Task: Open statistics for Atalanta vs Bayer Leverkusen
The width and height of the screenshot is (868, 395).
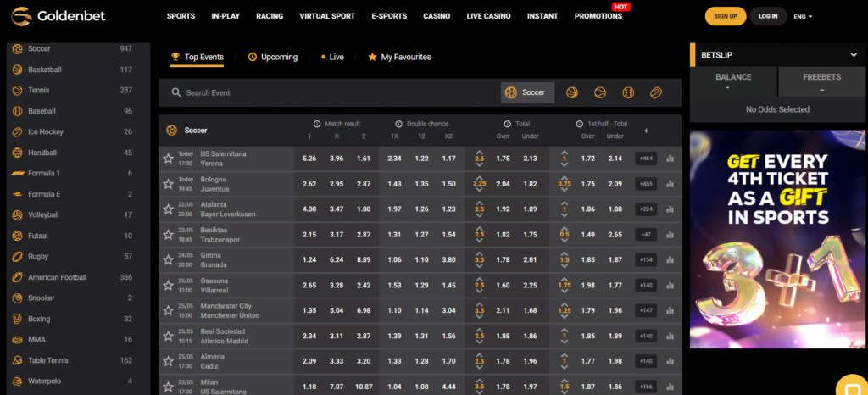Action: [x=670, y=209]
